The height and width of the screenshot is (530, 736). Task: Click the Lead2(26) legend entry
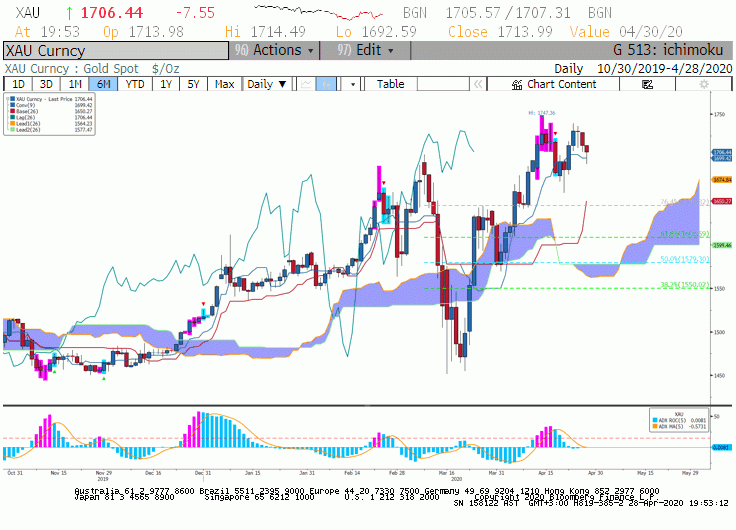(x=51, y=130)
